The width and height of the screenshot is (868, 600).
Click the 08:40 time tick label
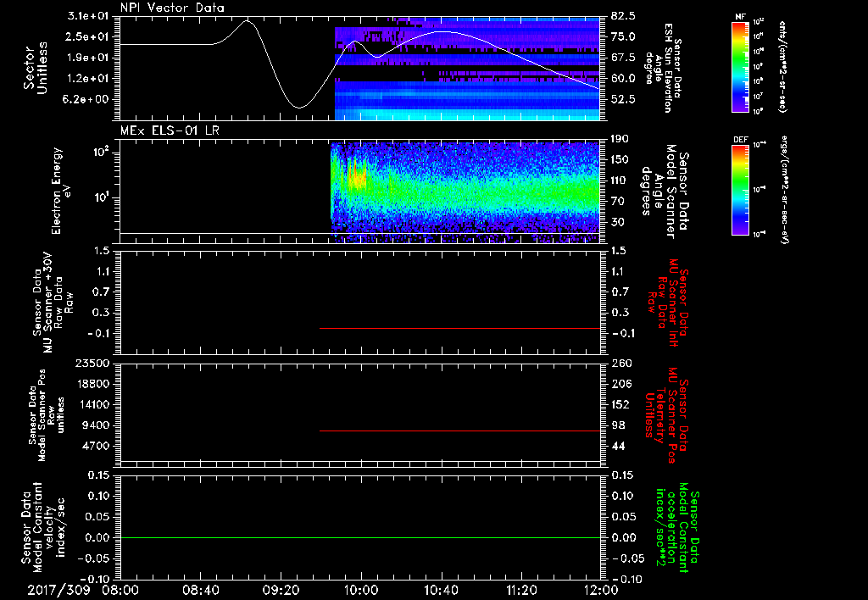tap(200, 590)
